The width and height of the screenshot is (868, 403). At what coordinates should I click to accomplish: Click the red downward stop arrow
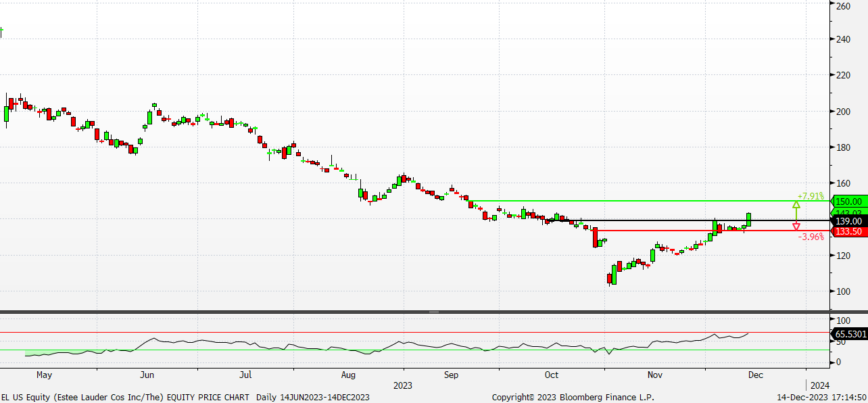click(x=796, y=226)
